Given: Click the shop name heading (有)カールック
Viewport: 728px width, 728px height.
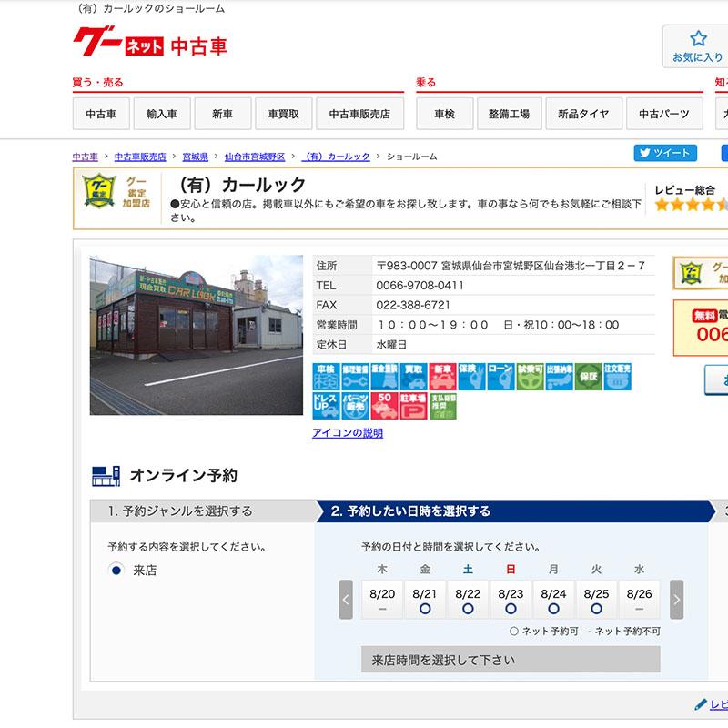Looking at the screenshot, I should tap(240, 185).
